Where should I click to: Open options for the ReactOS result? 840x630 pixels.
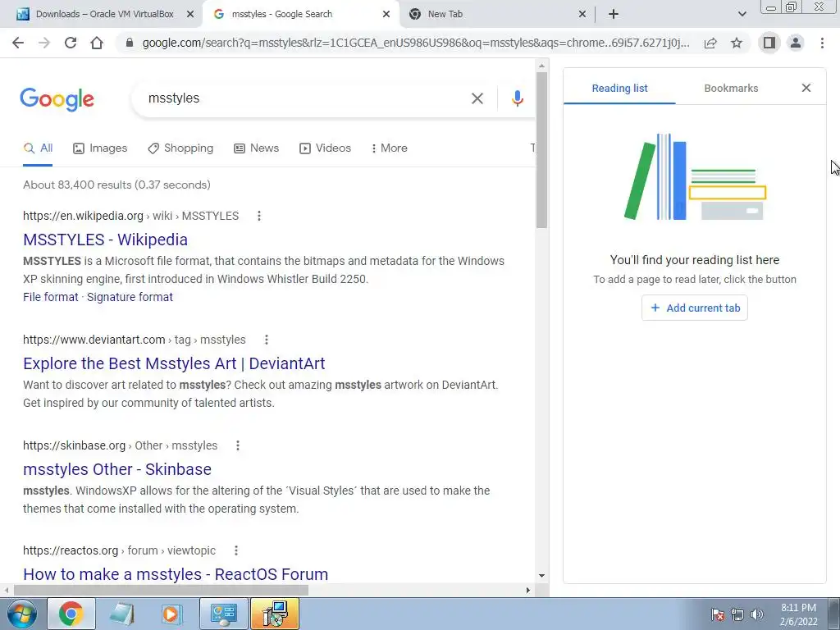235,550
